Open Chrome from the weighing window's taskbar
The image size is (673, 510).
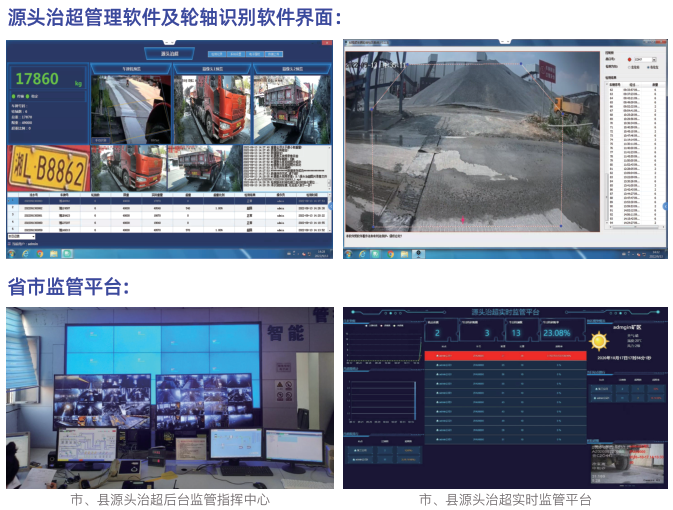click(39, 254)
